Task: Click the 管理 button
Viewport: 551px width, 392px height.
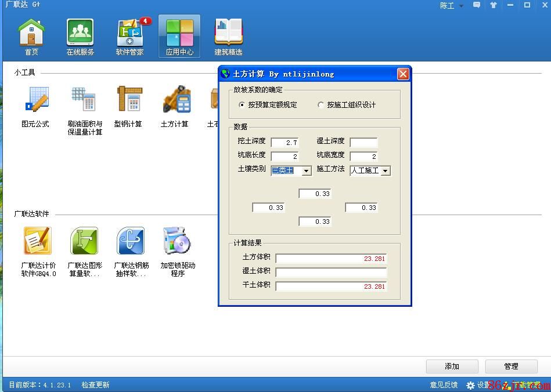Action: (511, 366)
